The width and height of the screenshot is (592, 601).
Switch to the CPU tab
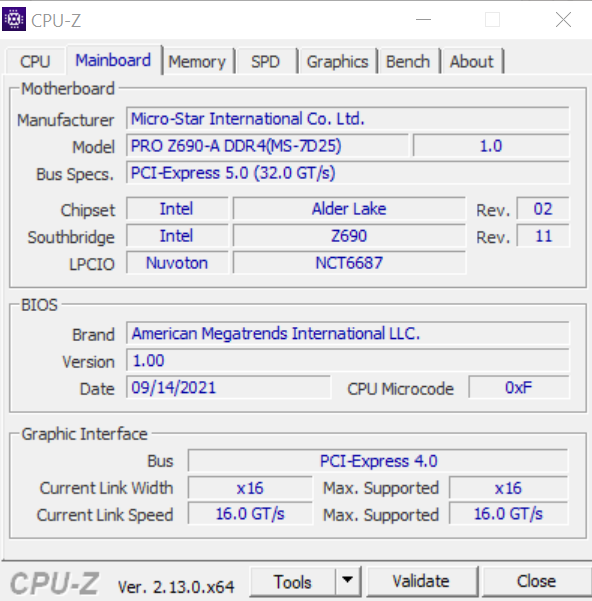coord(35,62)
